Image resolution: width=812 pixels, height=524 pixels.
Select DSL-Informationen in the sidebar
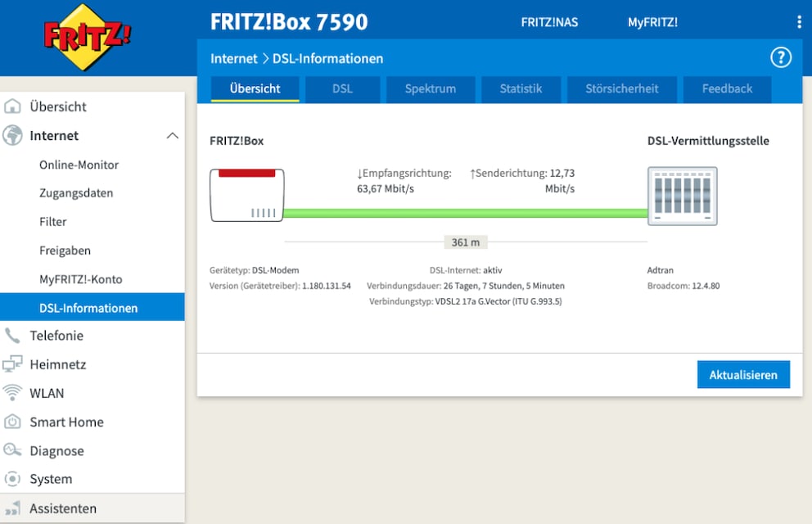(92, 307)
